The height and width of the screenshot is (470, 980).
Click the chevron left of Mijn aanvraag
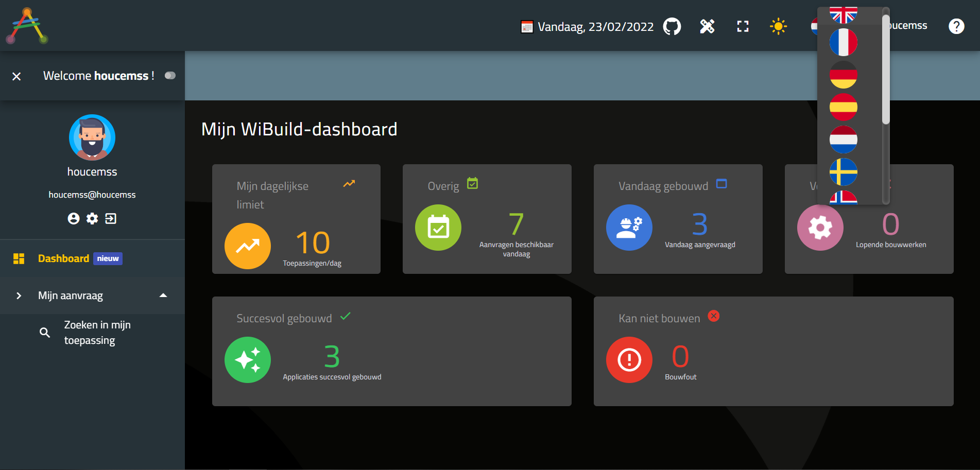coord(19,295)
